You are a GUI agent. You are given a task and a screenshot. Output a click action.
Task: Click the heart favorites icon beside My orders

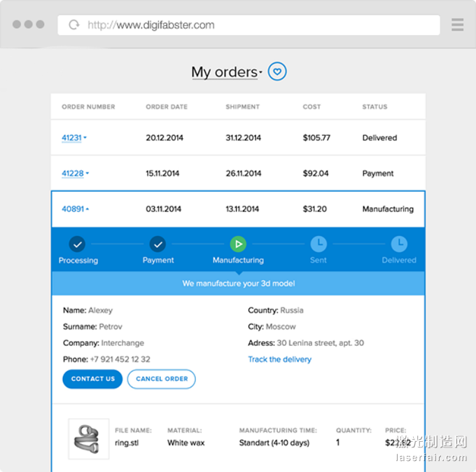(278, 71)
